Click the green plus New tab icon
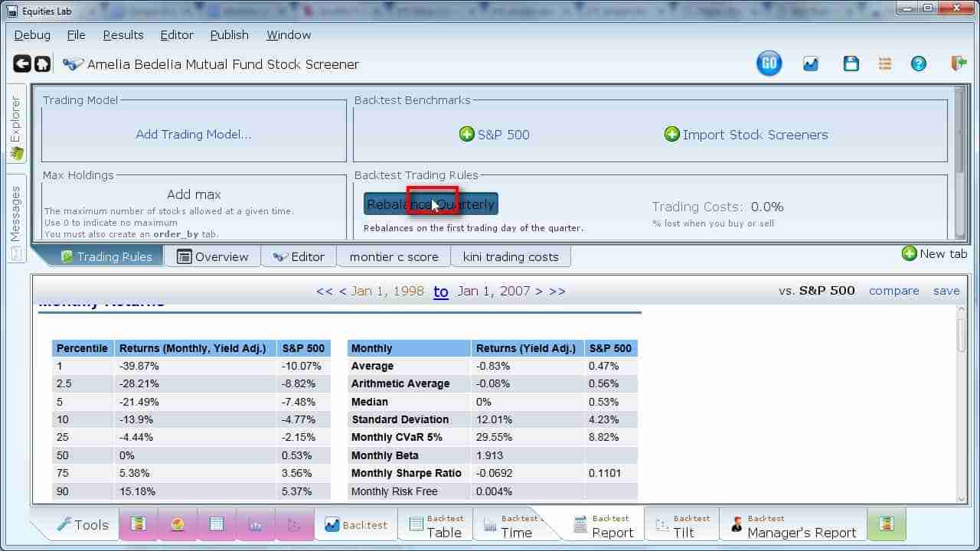 click(910, 253)
